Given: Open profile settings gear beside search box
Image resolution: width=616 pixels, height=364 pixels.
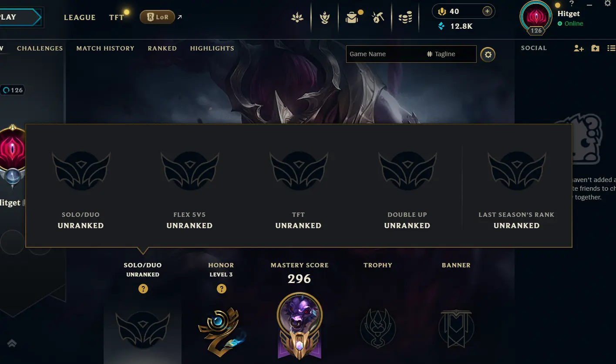Looking at the screenshot, I should coord(488,55).
